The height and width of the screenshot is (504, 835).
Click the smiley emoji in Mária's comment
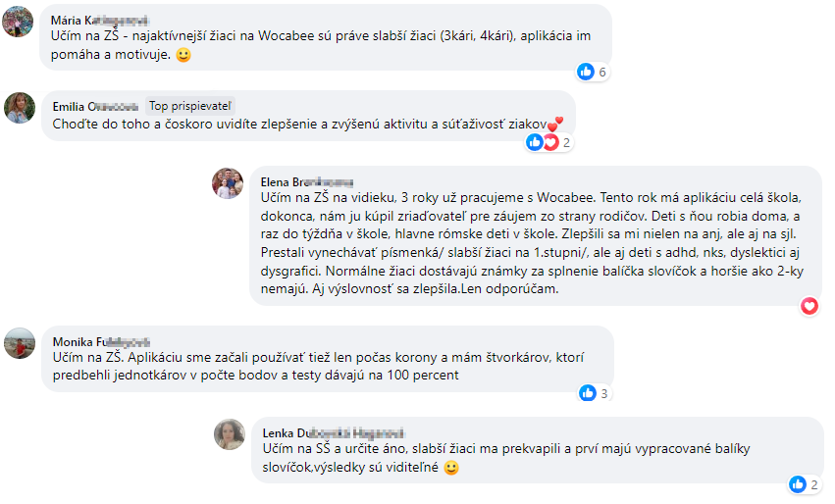point(183,55)
